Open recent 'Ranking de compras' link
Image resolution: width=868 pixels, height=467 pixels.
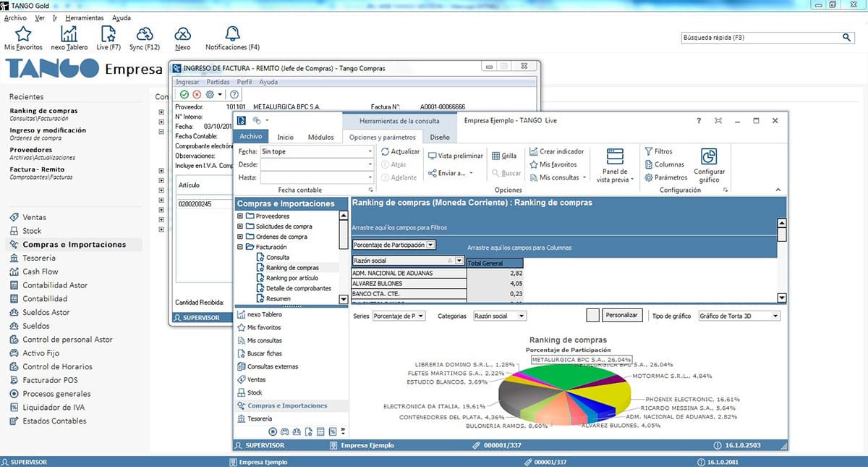[43, 111]
